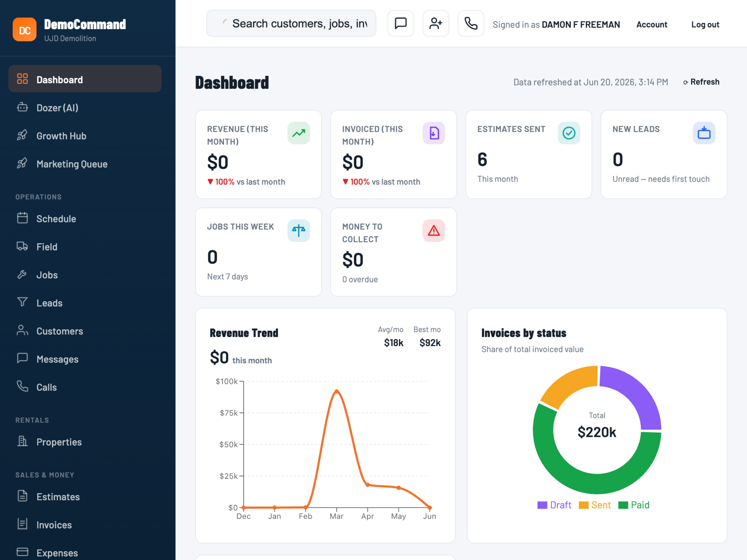Click Log out

(x=705, y=24)
